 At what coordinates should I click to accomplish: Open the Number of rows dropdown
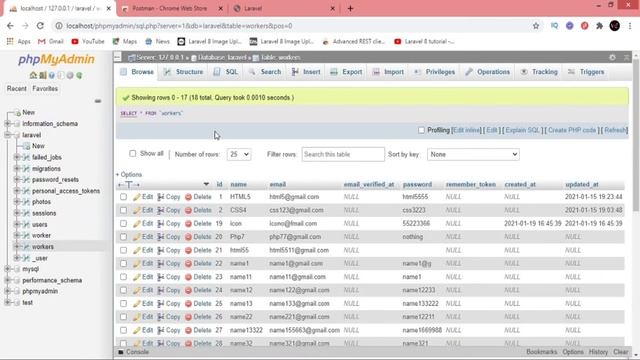[239, 154]
